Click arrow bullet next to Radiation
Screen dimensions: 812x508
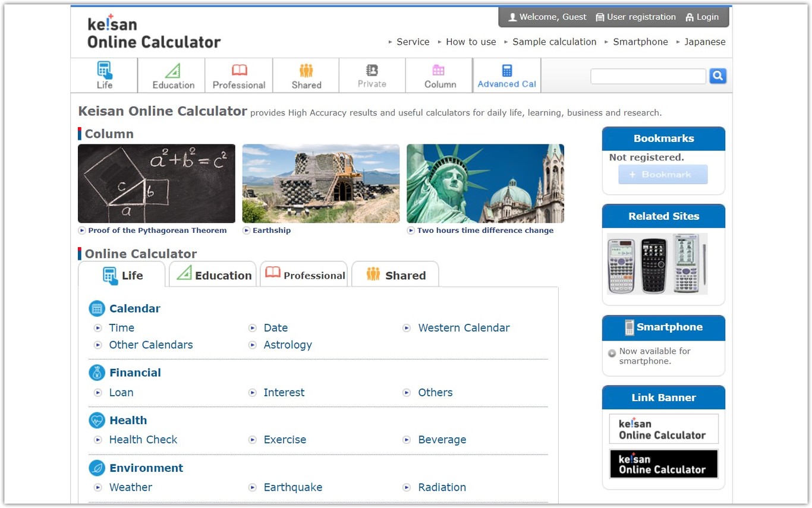tap(407, 487)
